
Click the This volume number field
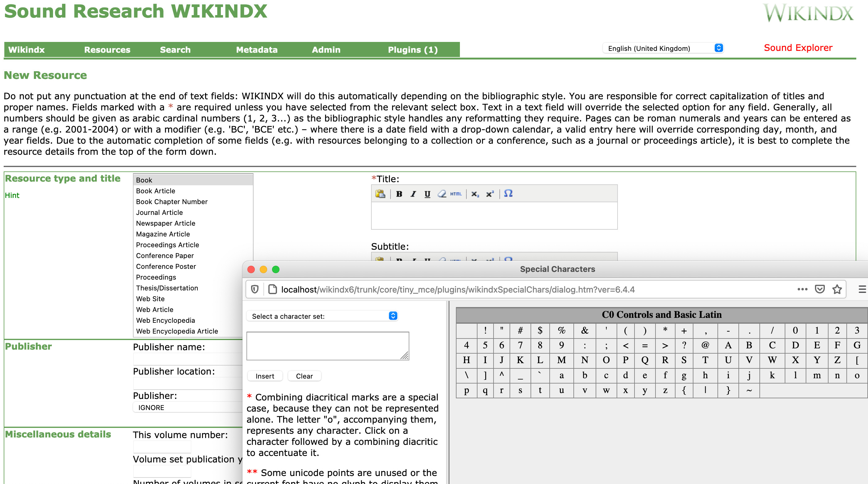[162, 447]
